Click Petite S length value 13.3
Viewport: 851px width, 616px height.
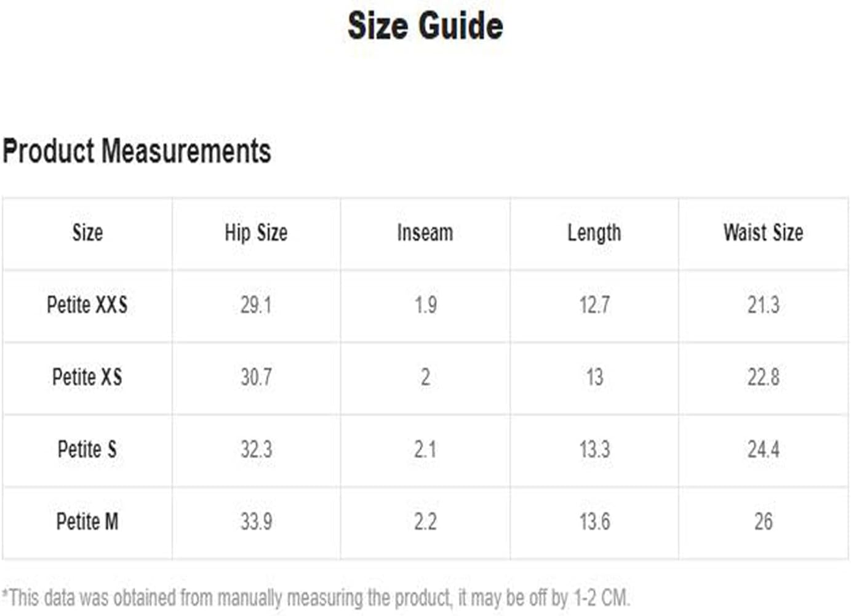[594, 449]
